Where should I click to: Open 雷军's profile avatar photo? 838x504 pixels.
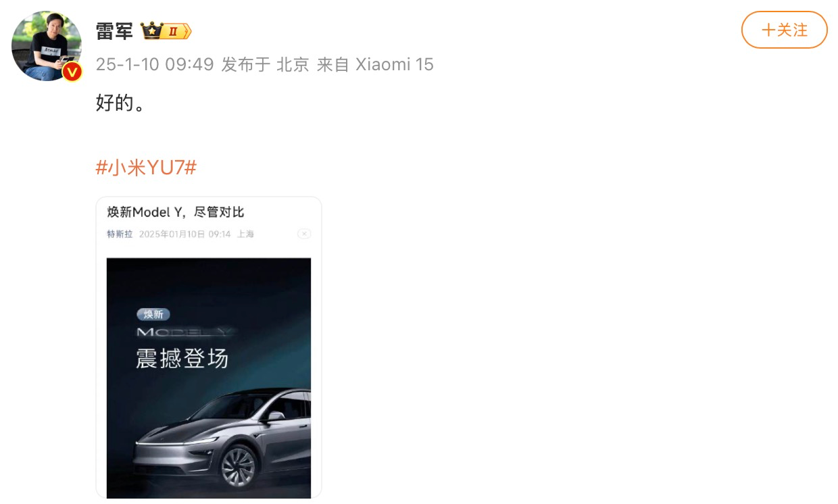[47, 46]
